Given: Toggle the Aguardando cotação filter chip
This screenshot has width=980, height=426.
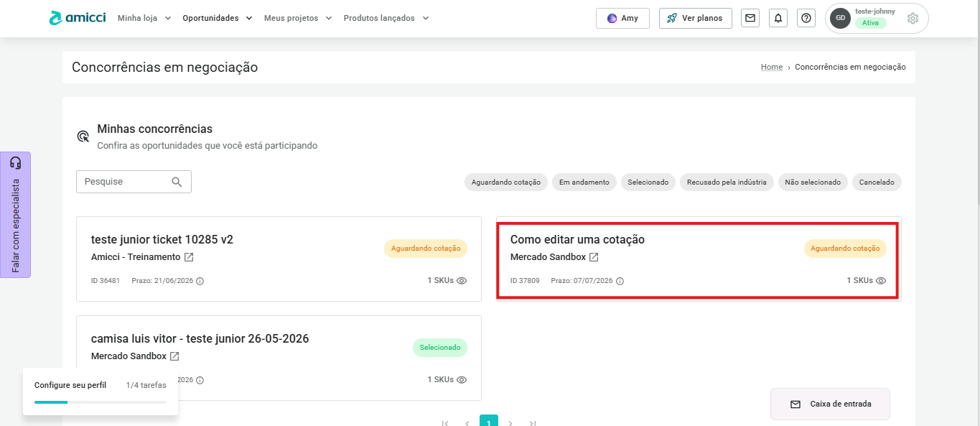Looking at the screenshot, I should click(506, 182).
